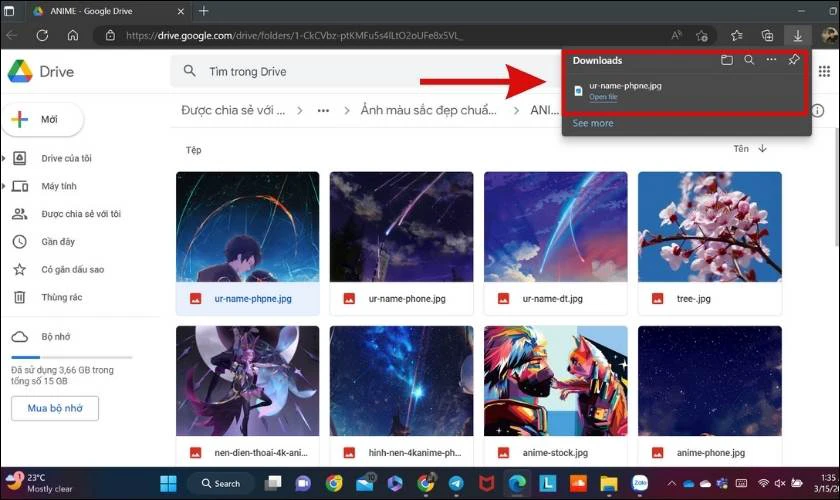
Task: Open the downloads folder icon in Downloads panel
Action: (726, 60)
